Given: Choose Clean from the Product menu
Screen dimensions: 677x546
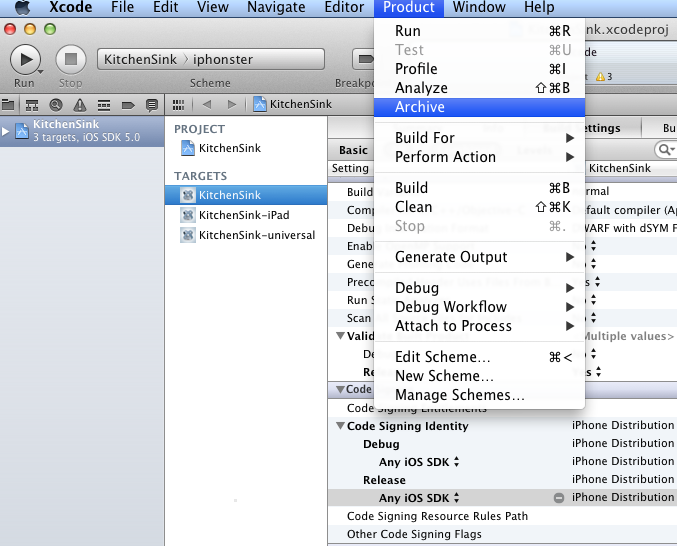Looking at the screenshot, I should pyautogui.click(x=479, y=207).
